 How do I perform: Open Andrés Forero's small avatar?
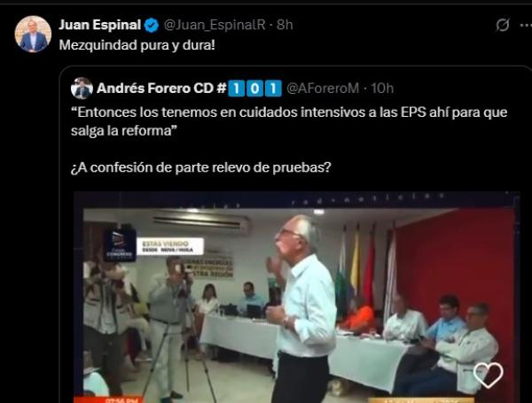click(82, 88)
